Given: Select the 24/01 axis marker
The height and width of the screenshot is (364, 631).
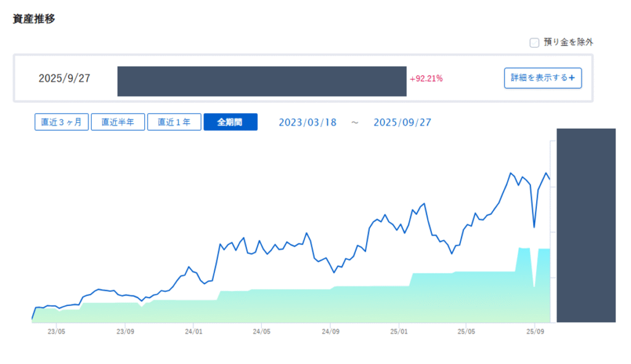Looking at the screenshot, I should [193, 331].
